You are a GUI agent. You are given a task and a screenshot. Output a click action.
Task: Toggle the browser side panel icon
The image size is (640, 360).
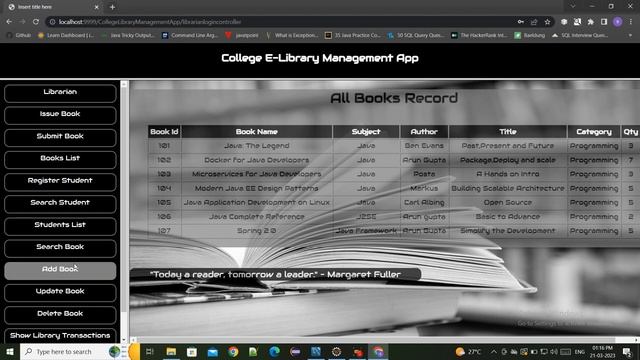[x=604, y=22]
